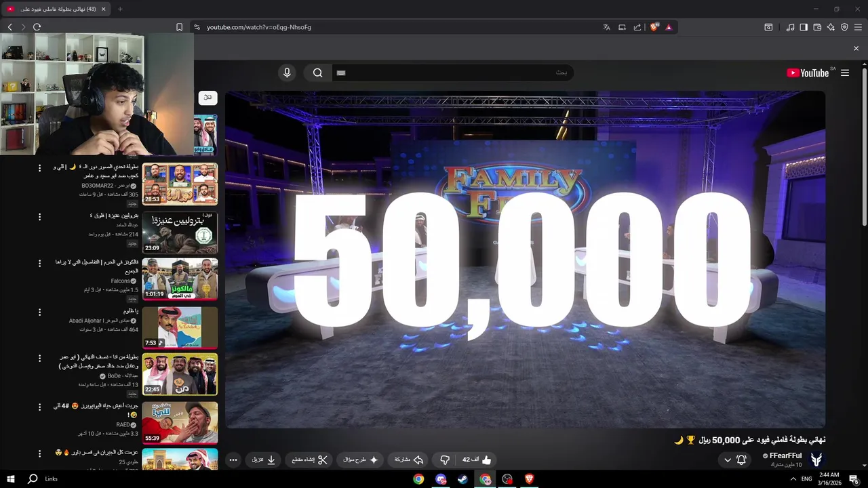Open Brave Rewards triangle icon
Image resolution: width=868 pixels, height=488 pixels.
pyautogui.click(x=669, y=27)
